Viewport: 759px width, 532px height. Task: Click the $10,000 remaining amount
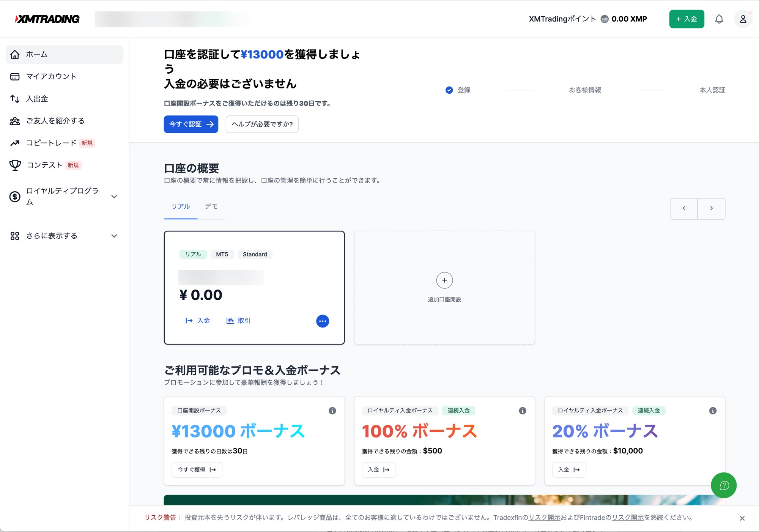[x=628, y=451]
